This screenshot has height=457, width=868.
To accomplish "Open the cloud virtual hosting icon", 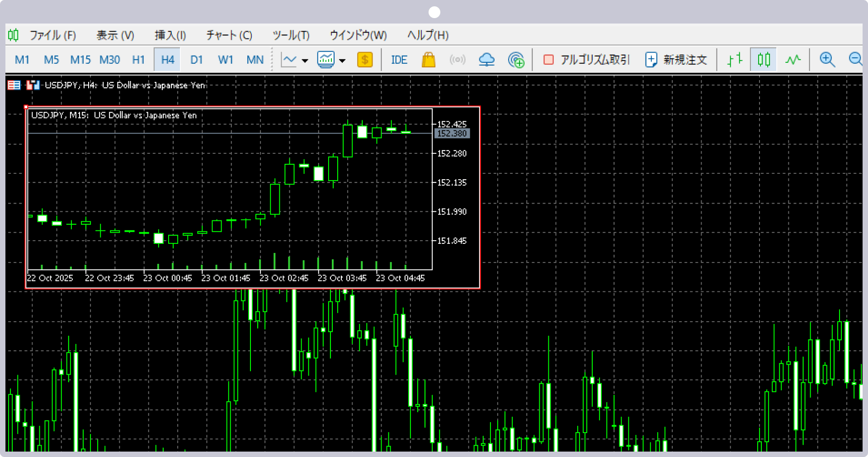I will click(x=486, y=60).
